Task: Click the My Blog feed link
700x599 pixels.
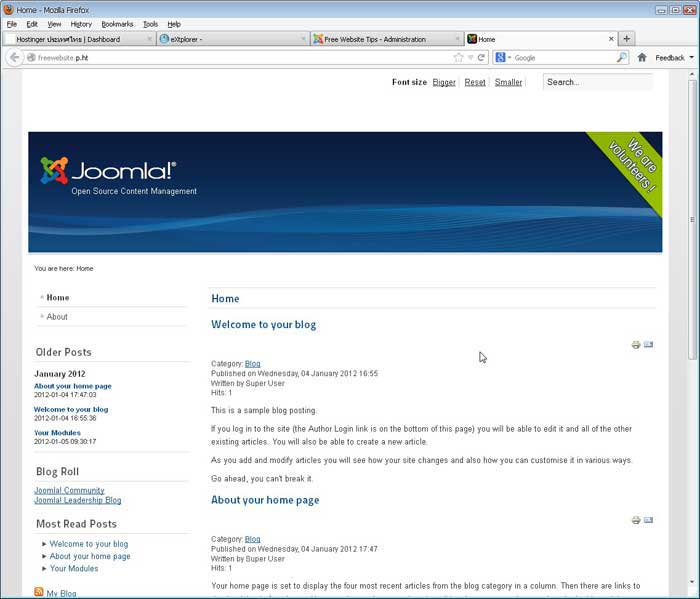Action: point(61,593)
